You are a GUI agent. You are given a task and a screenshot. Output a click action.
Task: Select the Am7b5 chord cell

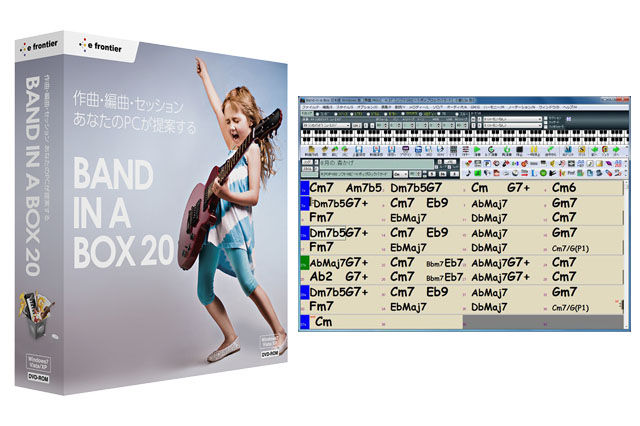coord(364,188)
